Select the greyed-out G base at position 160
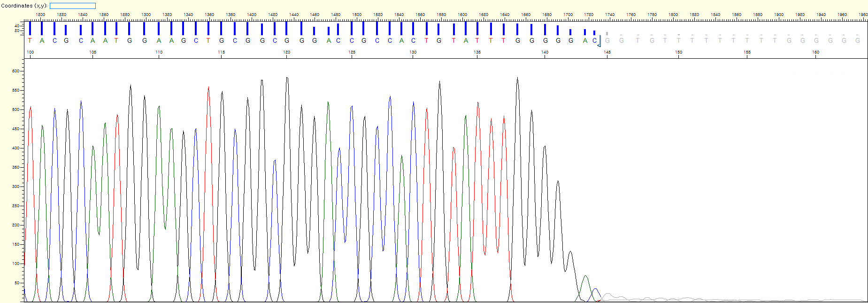868x303 pixels. (x=816, y=41)
